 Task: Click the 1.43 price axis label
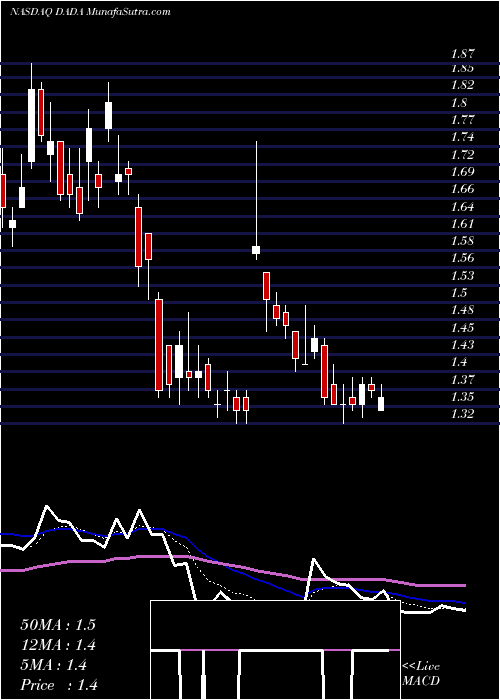click(462, 345)
